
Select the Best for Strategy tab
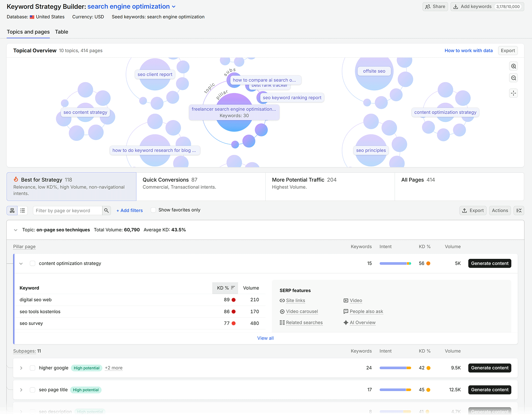(x=71, y=186)
